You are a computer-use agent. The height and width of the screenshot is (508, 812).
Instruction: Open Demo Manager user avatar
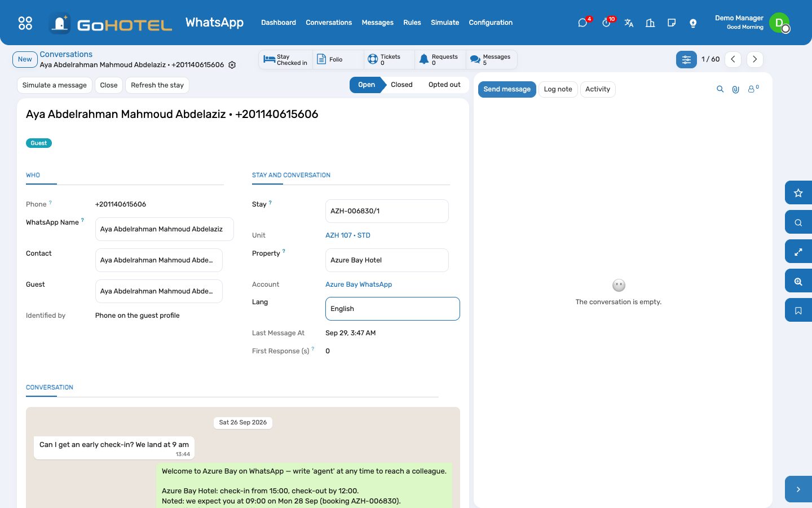[779, 23]
